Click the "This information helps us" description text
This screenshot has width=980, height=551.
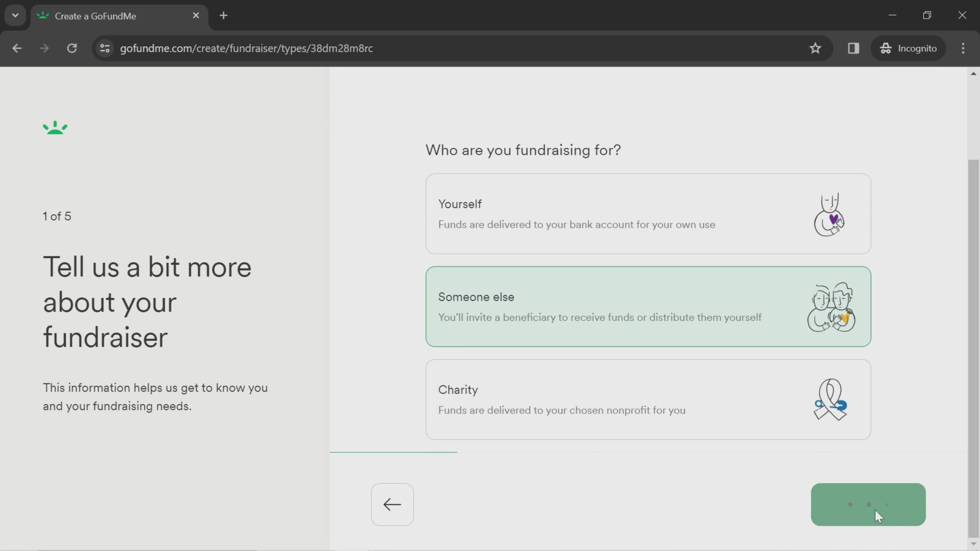point(155,397)
